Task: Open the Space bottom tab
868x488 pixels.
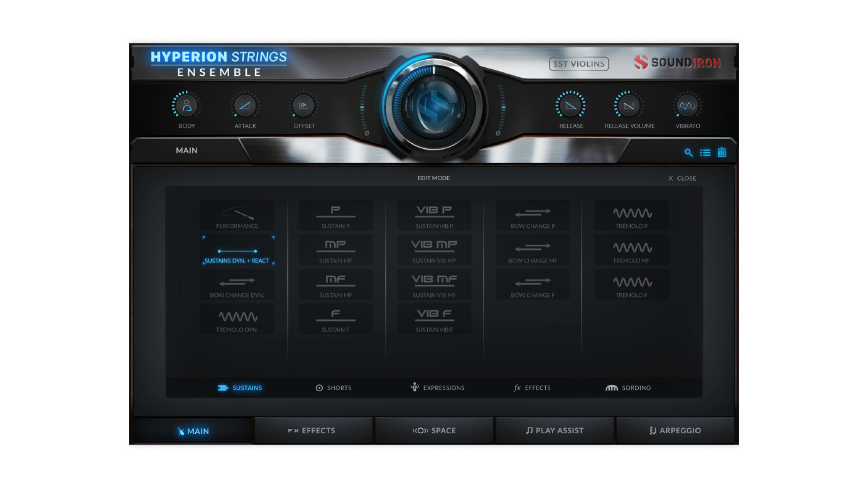Action: click(x=434, y=431)
